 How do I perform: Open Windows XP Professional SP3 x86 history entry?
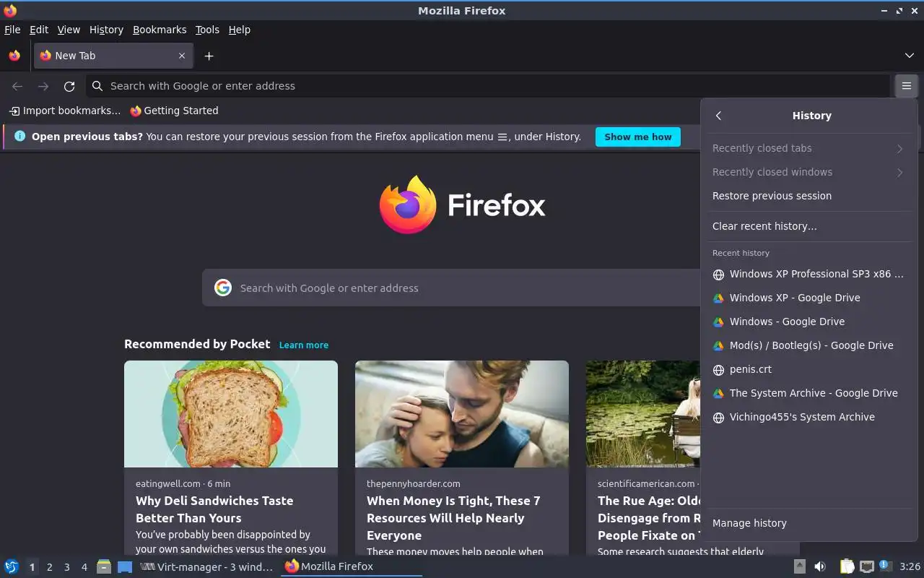[x=809, y=274]
